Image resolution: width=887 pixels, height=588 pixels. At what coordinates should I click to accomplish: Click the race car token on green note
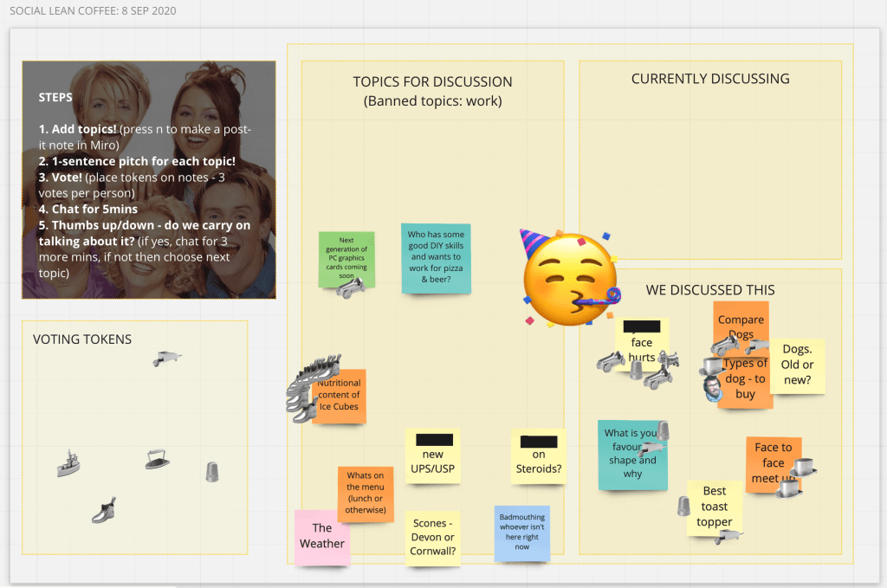coord(349,288)
